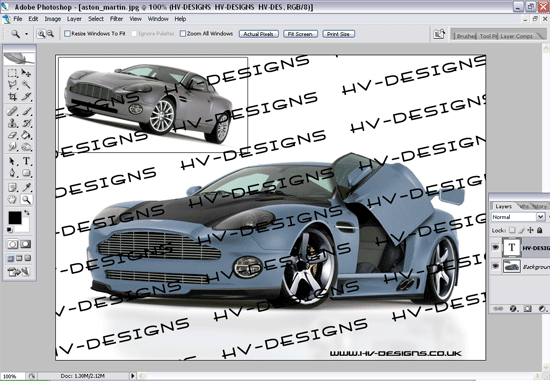Switch to Full Screen Mode with Menu Bar
This screenshot has width=550, height=381.
(19, 258)
